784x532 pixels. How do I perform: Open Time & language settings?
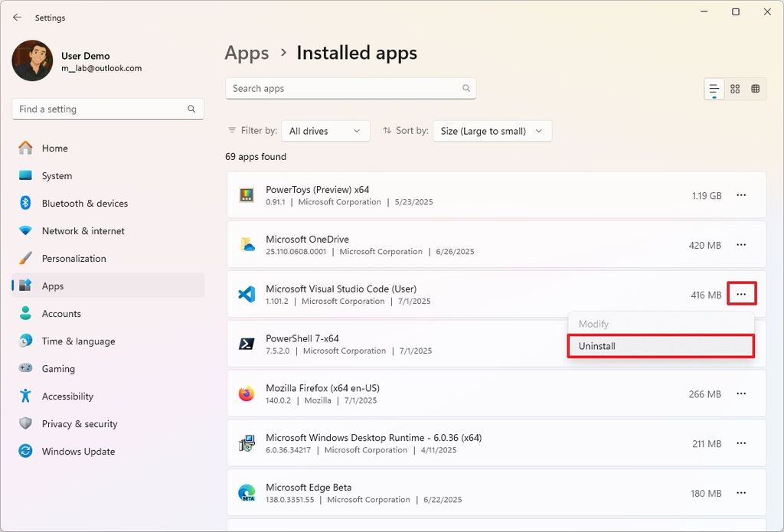point(107,341)
